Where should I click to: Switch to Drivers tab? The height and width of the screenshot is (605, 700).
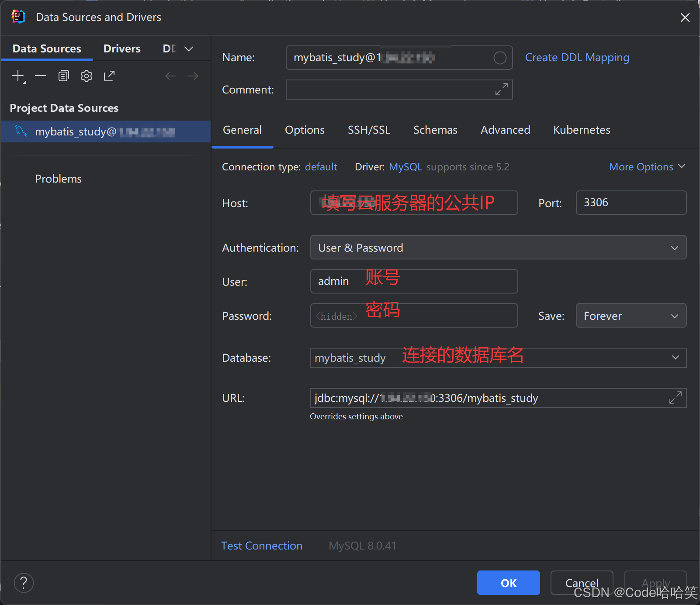[122, 48]
